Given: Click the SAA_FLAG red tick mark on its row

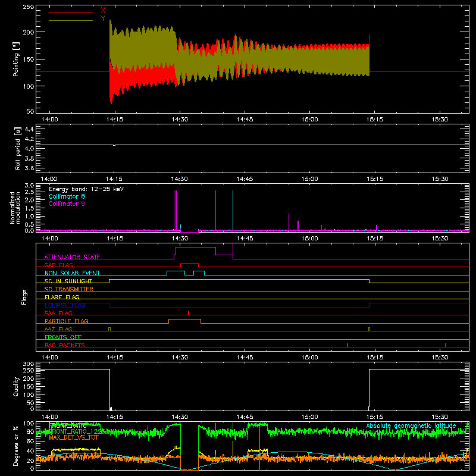Looking at the screenshot, I should coord(189,313).
